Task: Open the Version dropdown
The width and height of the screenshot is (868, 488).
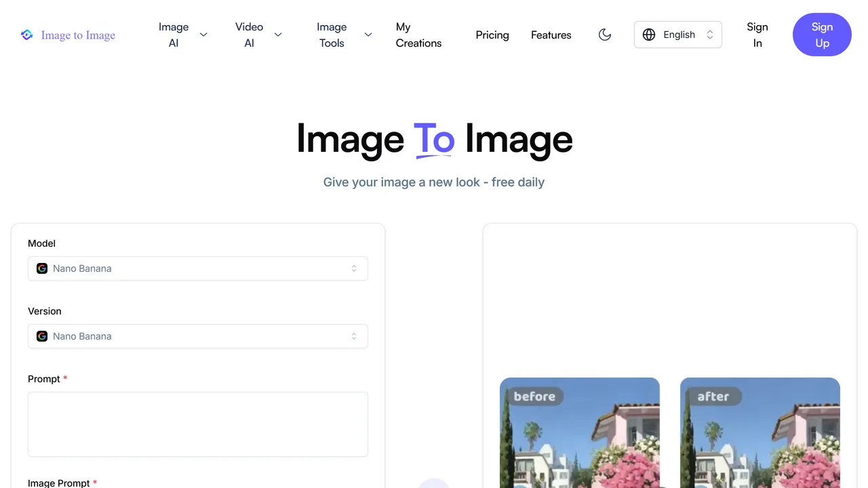Action: pos(198,336)
